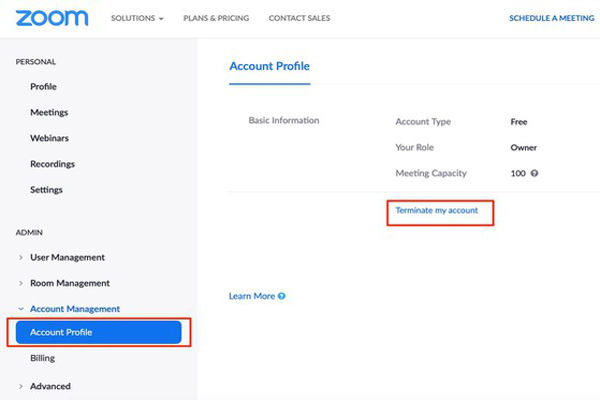The height and width of the screenshot is (400, 600).
Task: Open Recordings in the sidebar
Action: pyautogui.click(x=53, y=164)
